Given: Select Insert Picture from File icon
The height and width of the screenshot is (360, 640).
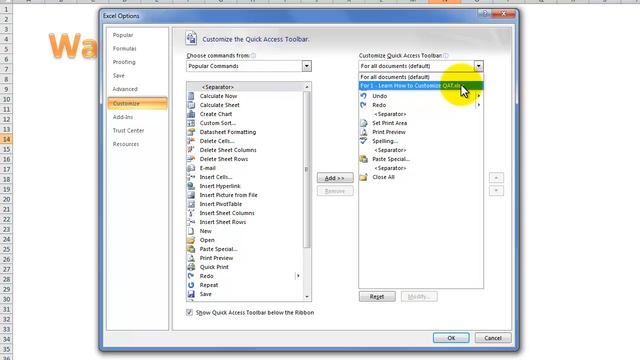Looking at the screenshot, I should click(x=191, y=195).
